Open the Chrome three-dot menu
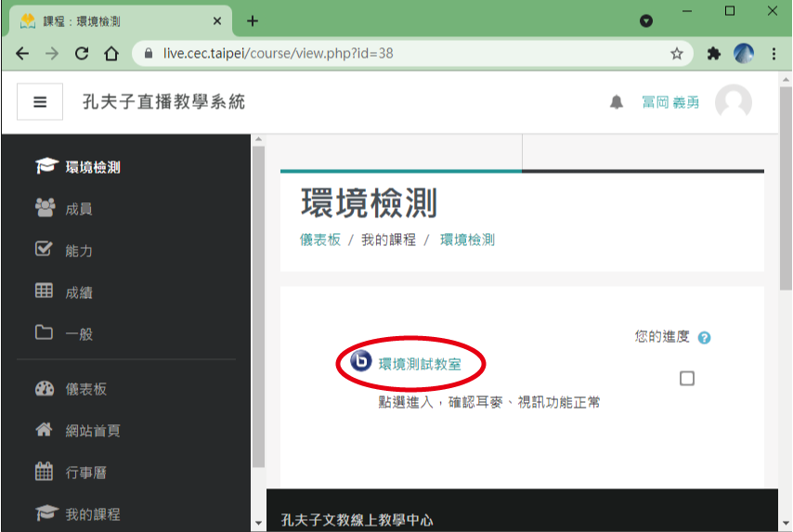793x532 pixels. (x=773, y=54)
